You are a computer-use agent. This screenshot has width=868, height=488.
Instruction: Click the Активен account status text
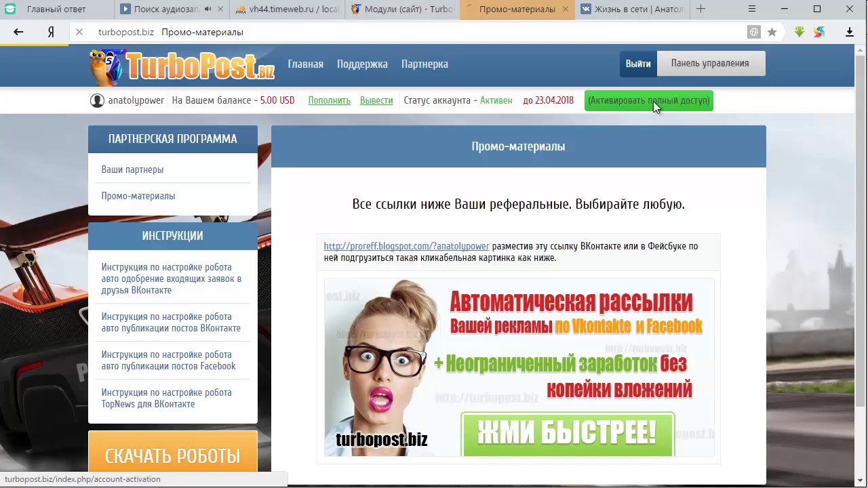pyautogui.click(x=496, y=100)
